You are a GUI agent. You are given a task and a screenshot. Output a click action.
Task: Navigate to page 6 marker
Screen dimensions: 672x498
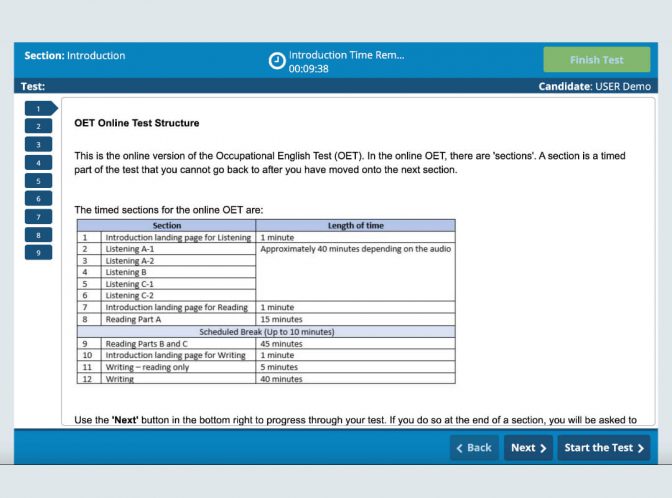pos(38,198)
